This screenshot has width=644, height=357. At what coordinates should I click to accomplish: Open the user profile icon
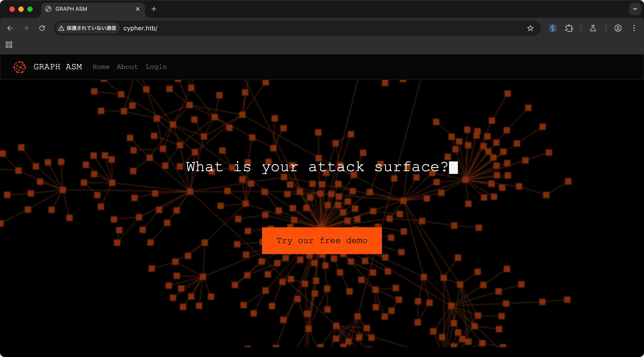(x=618, y=28)
